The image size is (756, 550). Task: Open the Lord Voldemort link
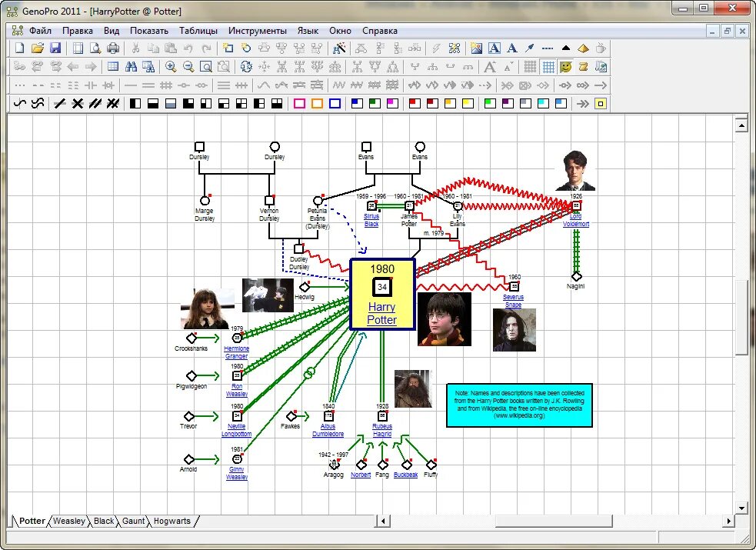coord(576,220)
